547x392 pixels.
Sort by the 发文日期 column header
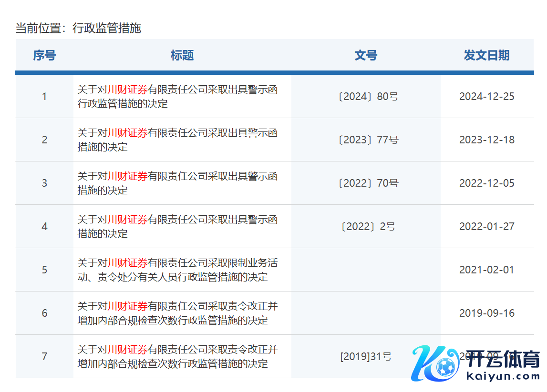tap(486, 56)
